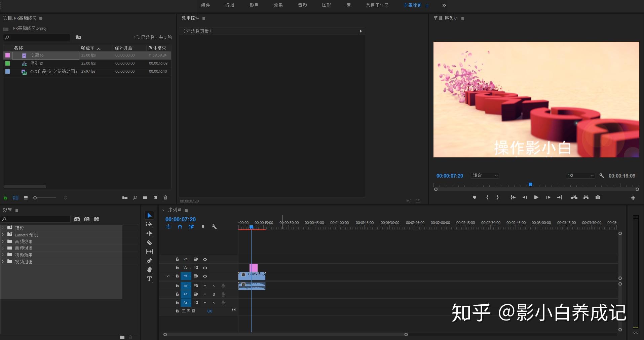644x340 pixels.
Task: Switch to the 编辑 workspace
Action: (230, 5)
